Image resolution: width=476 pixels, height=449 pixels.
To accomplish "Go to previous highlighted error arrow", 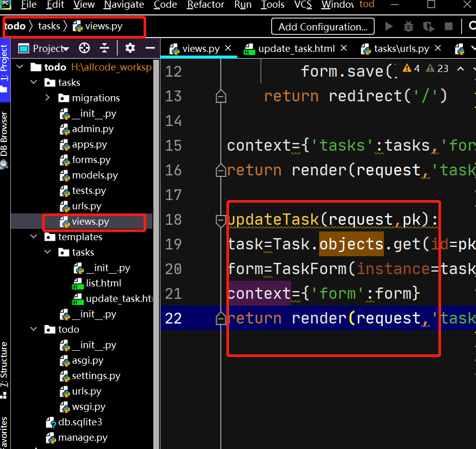I will pyautogui.click(x=461, y=69).
